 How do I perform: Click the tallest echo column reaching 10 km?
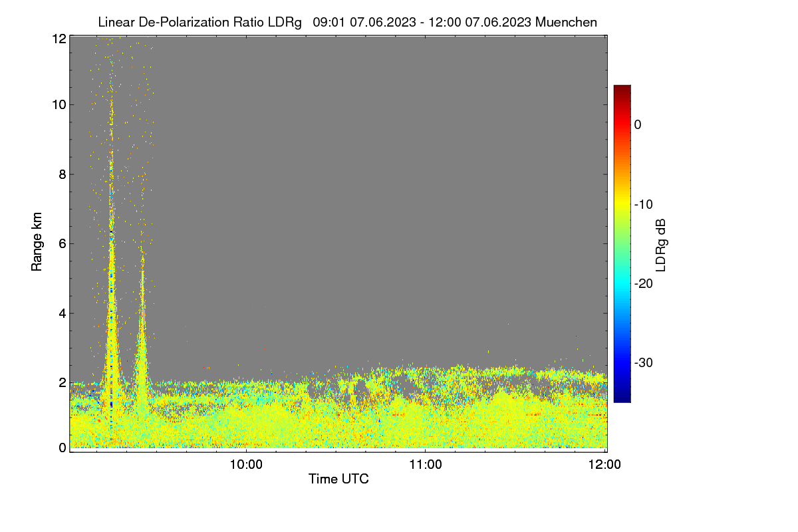click(x=111, y=266)
